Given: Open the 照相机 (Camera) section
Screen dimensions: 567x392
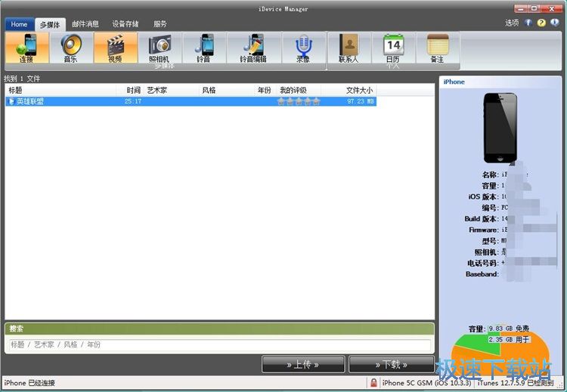Looking at the screenshot, I should [x=160, y=48].
